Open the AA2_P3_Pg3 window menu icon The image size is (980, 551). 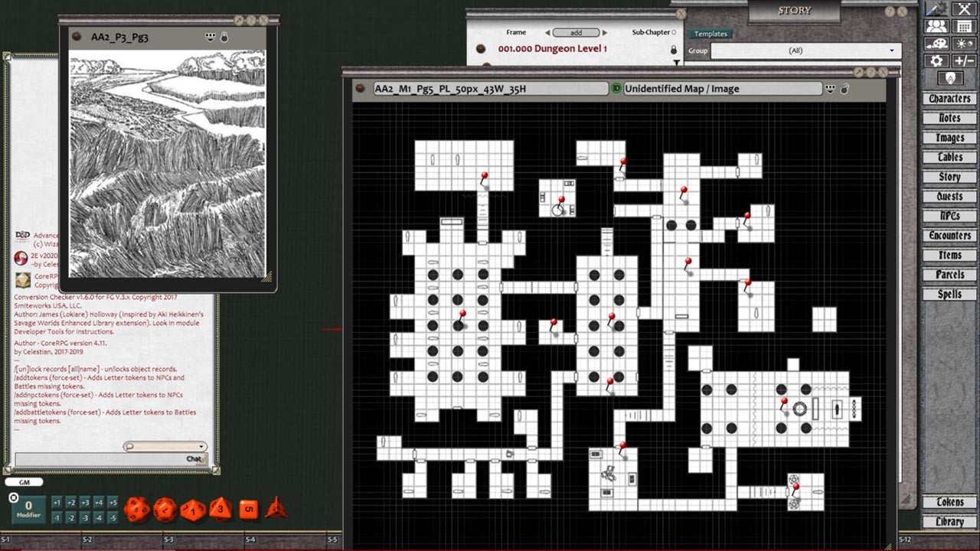pos(211,37)
